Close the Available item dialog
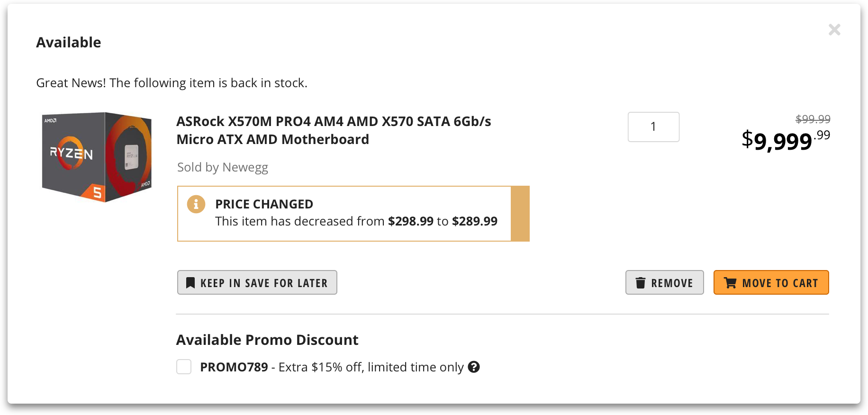This screenshot has width=868, height=415. (x=834, y=30)
